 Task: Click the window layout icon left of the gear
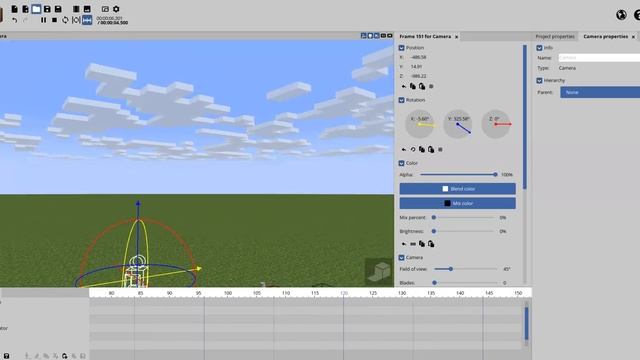point(105,9)
